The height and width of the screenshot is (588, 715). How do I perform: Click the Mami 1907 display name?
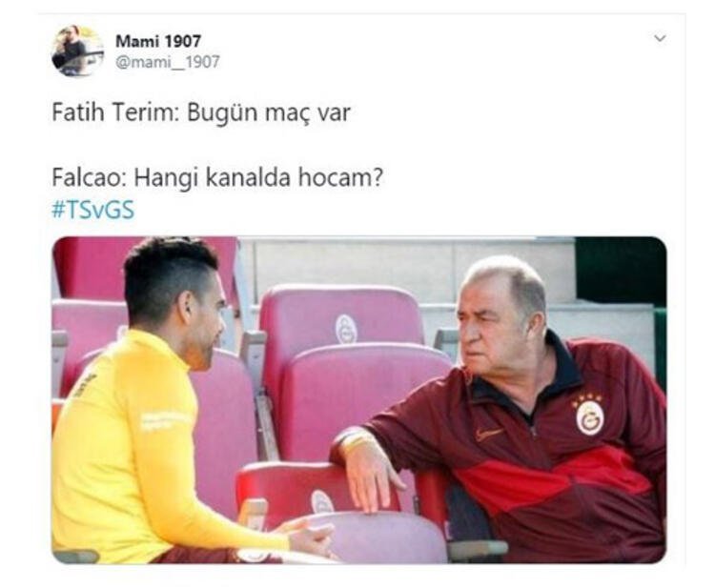157,42
